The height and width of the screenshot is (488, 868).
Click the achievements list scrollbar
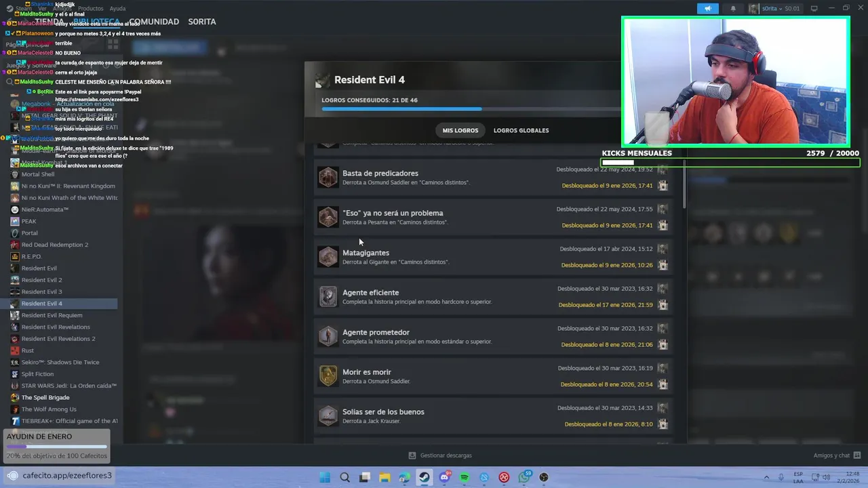pyautogui.click(x=684, y=183)
